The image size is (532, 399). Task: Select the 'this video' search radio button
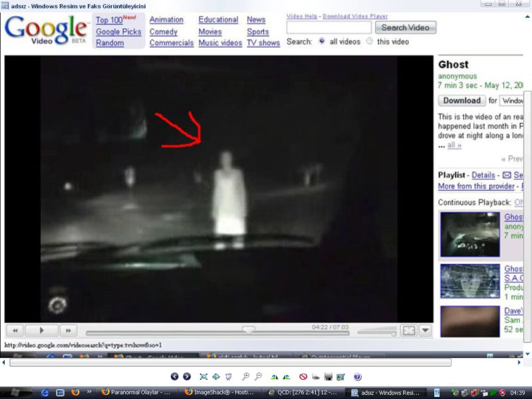[370, 41]
